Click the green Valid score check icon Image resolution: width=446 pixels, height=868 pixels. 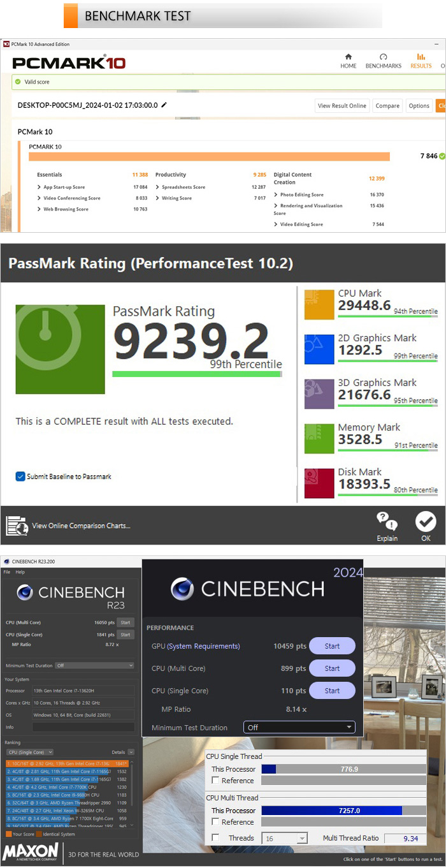(x=17, y=82)
